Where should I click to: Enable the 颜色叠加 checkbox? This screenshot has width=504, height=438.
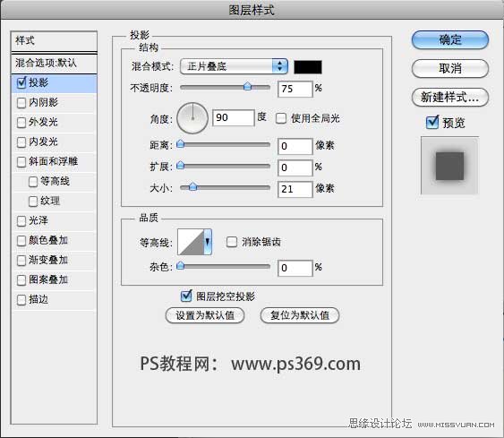[x=21, y=241]
